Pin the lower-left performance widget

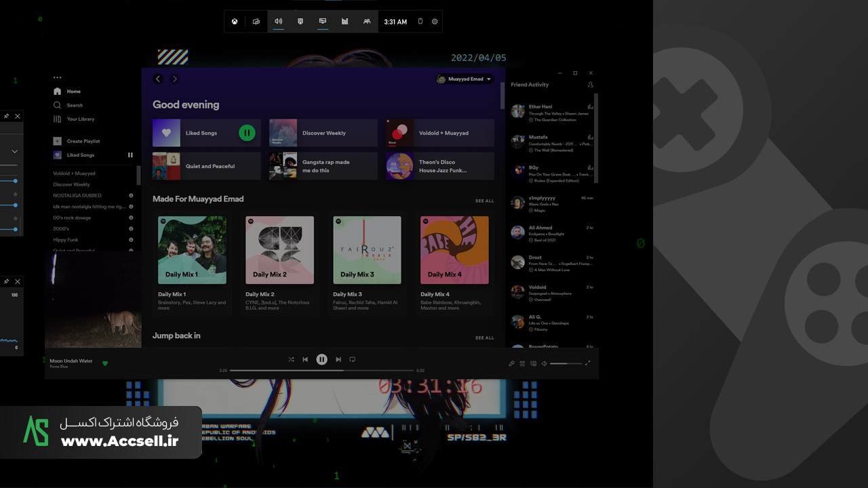pos(6,281)
